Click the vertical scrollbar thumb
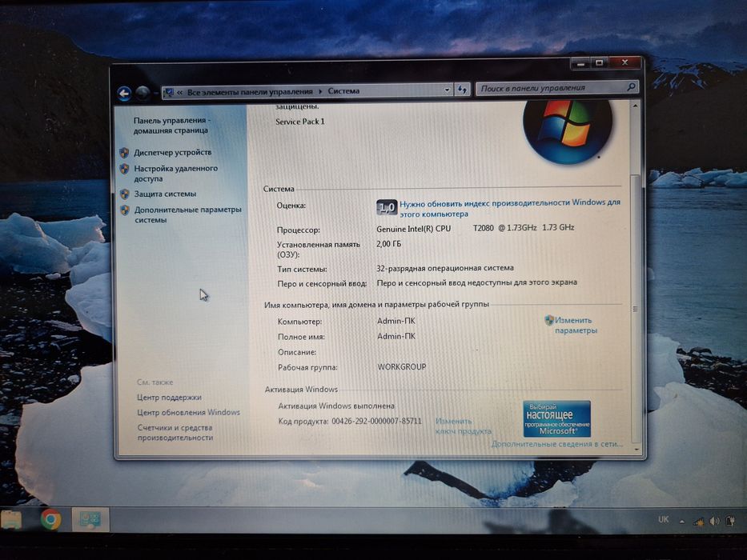This screenshot has width=747, height=560. point(636,309)
